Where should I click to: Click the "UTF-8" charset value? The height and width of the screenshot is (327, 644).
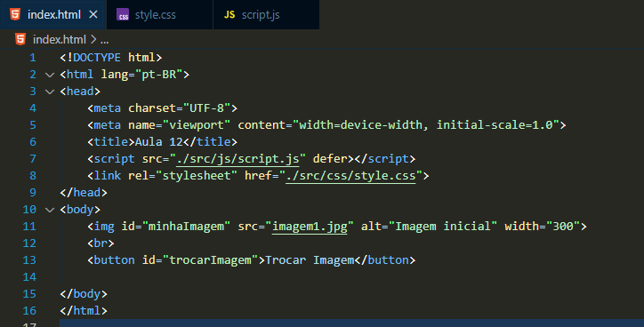point(206,108)
